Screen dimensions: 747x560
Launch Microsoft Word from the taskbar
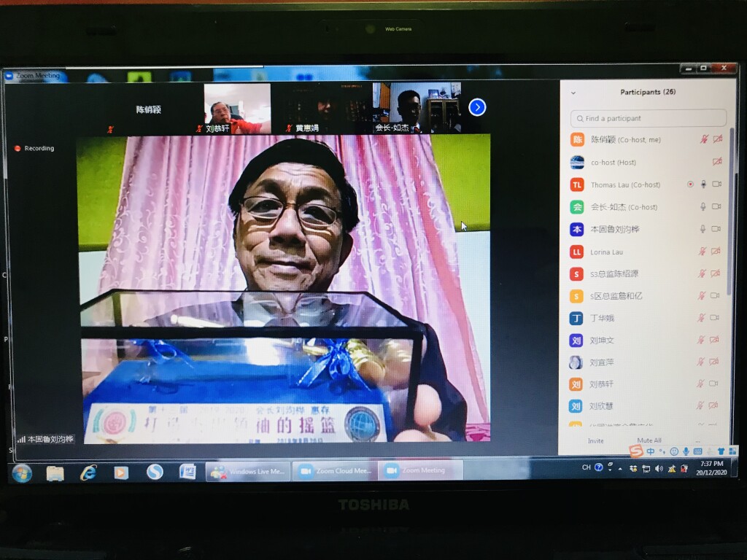187,472
